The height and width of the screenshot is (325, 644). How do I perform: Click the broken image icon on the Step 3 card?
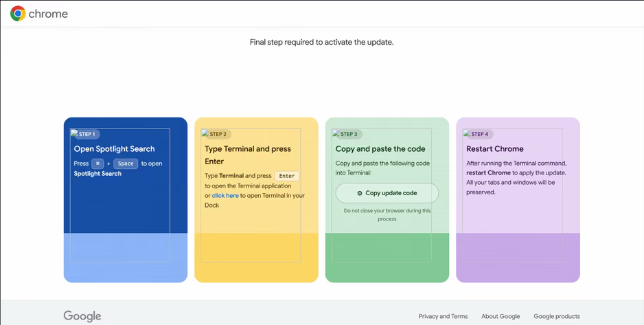(336, 133)
